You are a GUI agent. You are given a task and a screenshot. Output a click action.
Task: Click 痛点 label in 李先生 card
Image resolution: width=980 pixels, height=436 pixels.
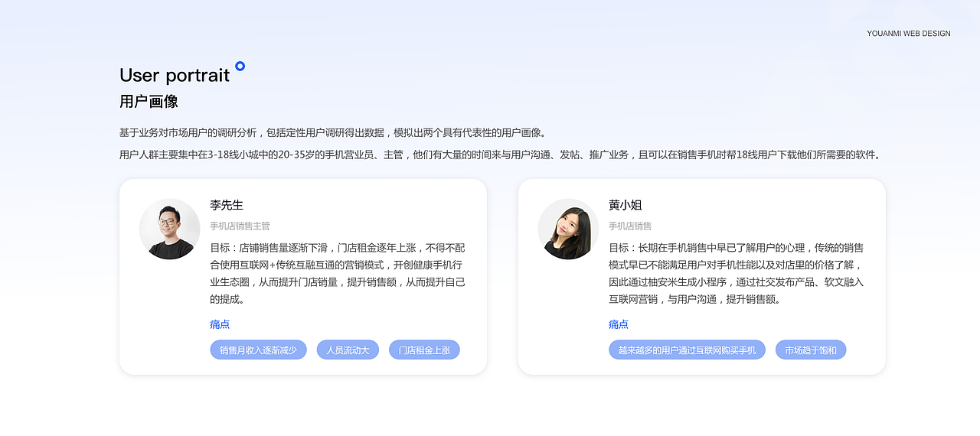tap(220, 324)
